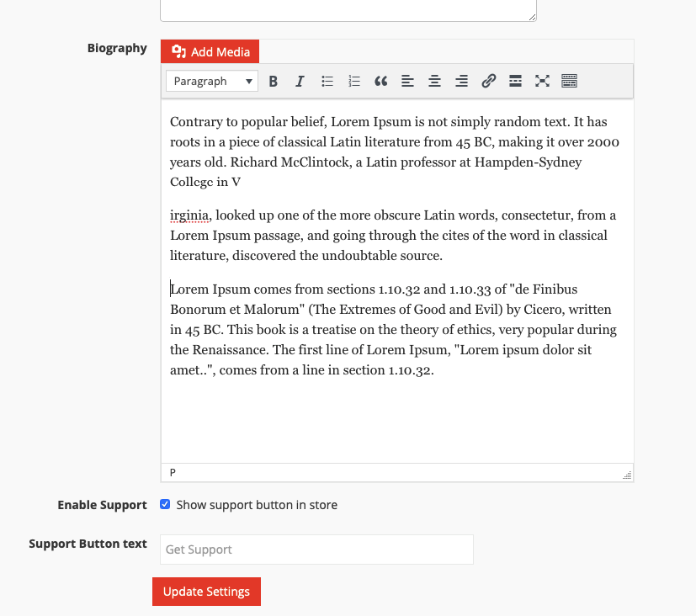Save with Update Settings button

(x=206, y=592)
